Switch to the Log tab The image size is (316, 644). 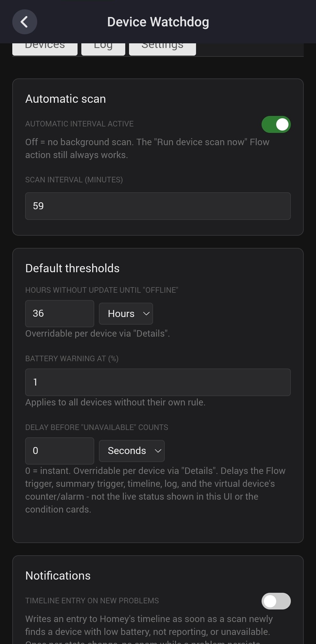pyautogui.click(x=103, y=49)
